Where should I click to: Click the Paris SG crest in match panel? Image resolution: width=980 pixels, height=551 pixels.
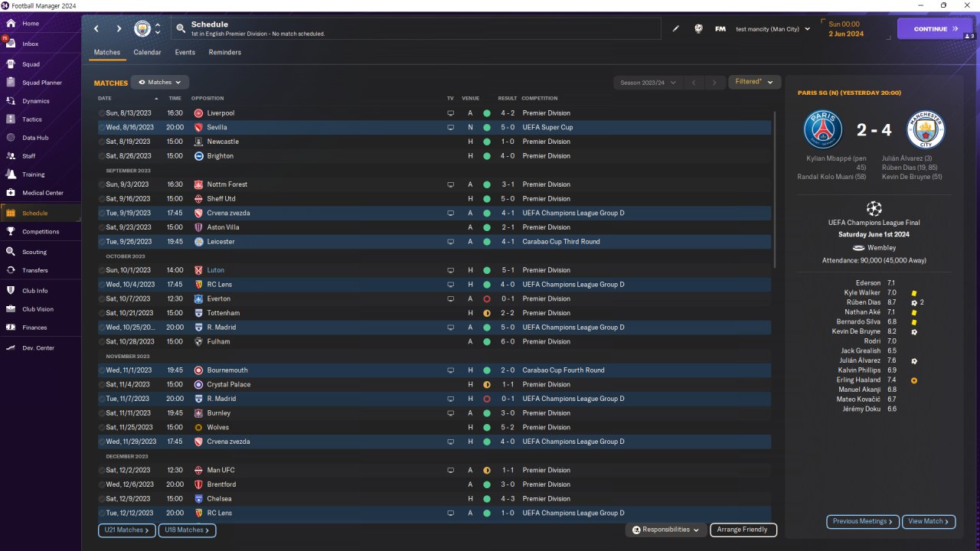(x=823, y=129)
